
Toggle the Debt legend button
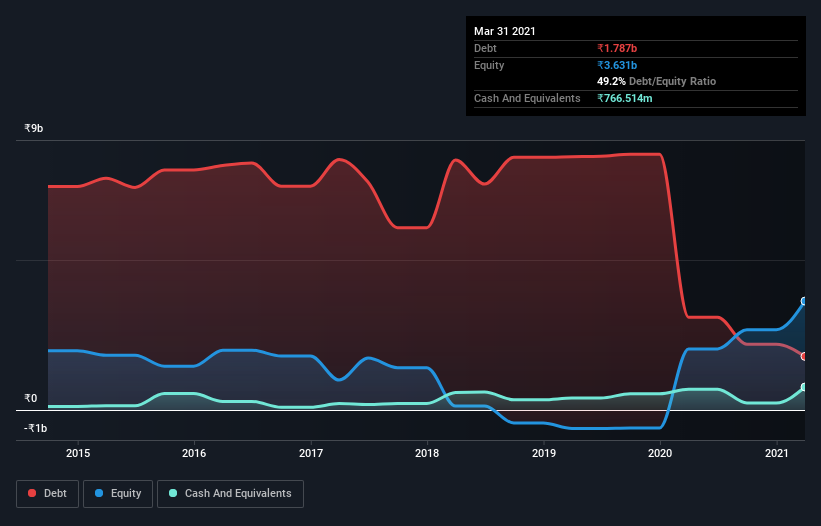[x=47, y=494]
